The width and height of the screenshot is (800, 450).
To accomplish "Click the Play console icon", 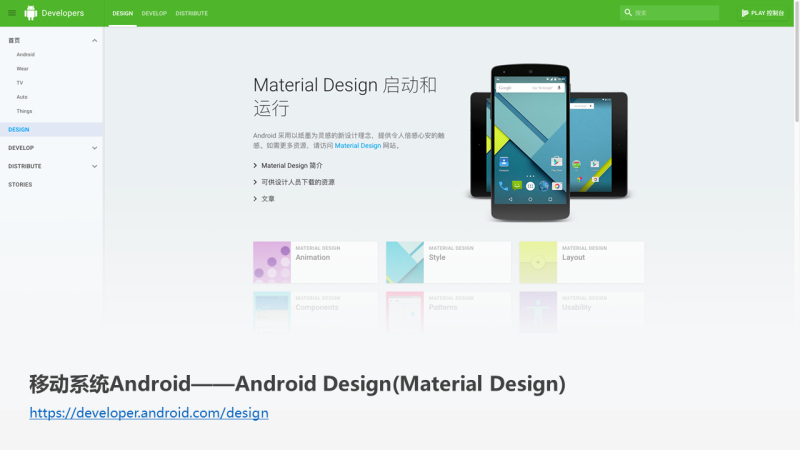I will pos(745,13).
